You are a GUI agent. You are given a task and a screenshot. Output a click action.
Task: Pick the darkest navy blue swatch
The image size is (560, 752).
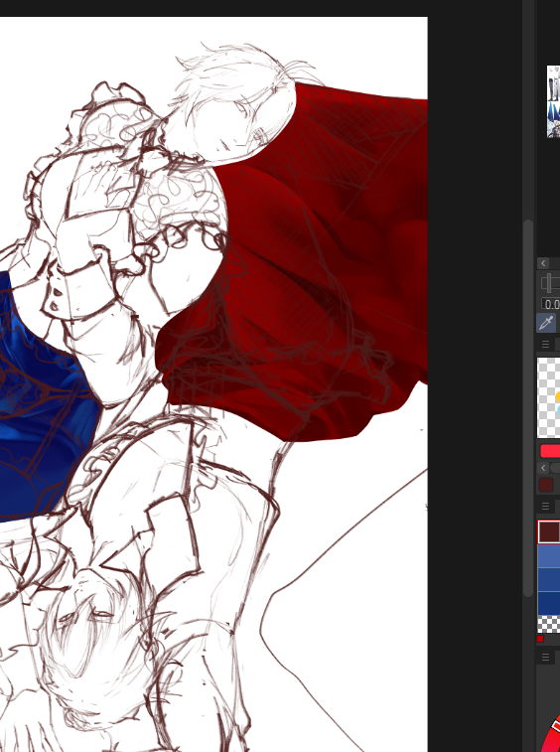tap(549, 603)
